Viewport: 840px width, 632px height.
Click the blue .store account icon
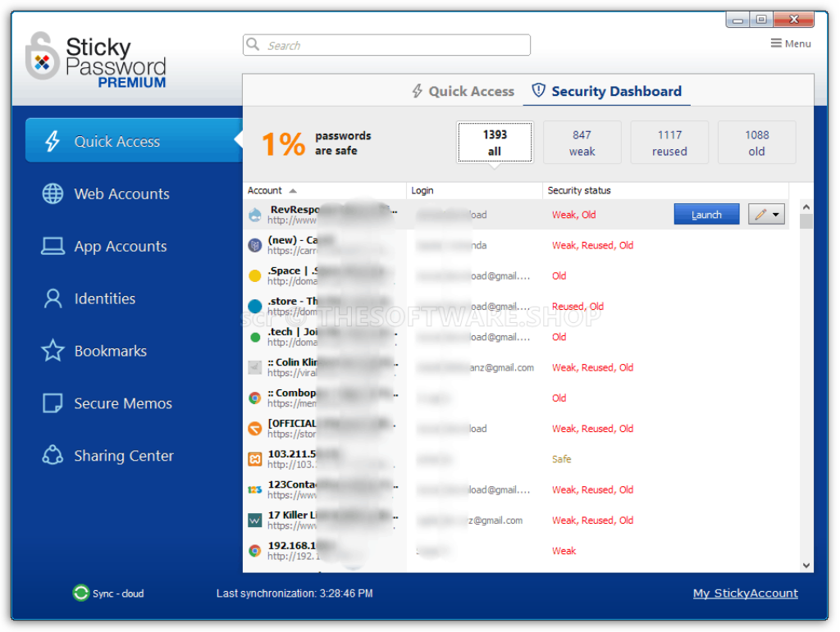click(255, 307)
